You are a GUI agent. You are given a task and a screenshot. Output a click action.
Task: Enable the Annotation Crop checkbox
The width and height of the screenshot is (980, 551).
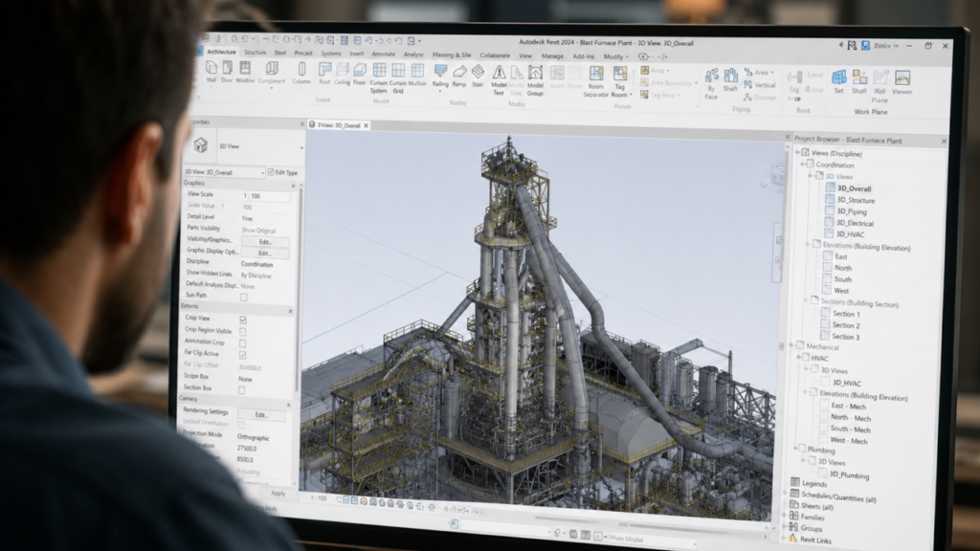[x=242, y=343]
